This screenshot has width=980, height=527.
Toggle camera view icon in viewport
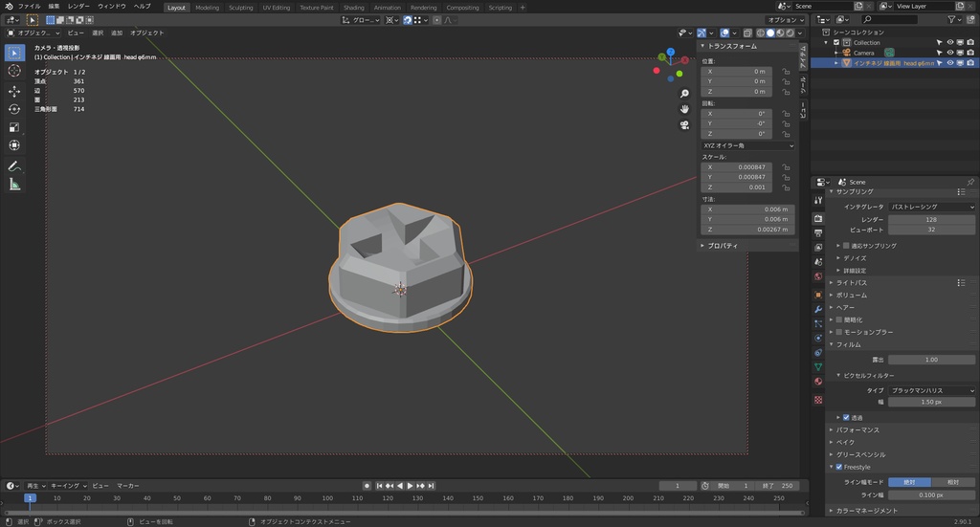pyautogui.click(x=685, y=125)
